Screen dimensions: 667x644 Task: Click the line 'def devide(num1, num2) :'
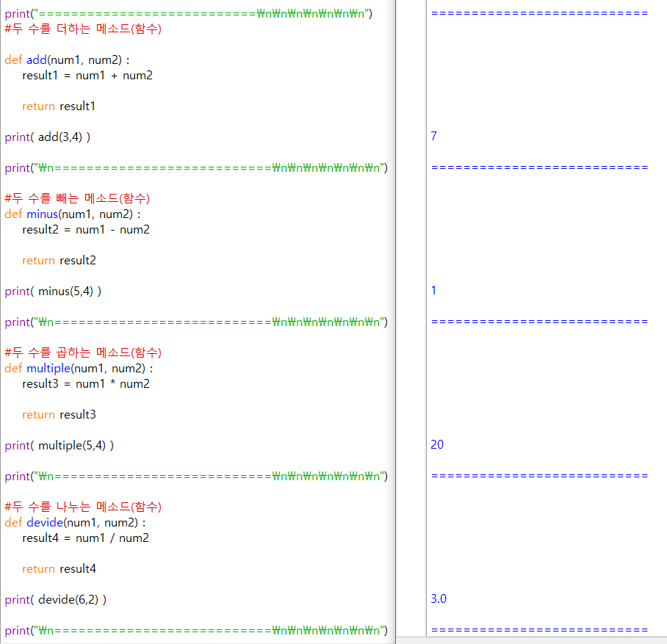click(75, 522)
